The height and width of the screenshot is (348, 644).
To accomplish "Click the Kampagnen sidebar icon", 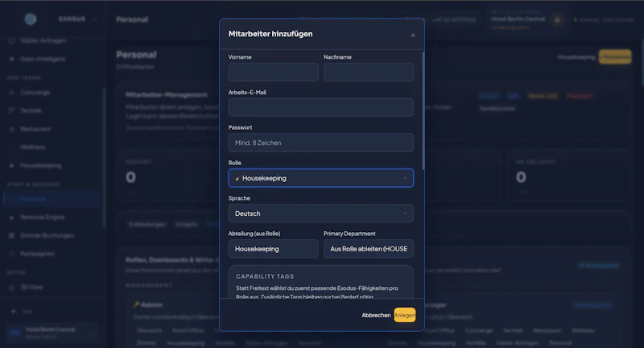I will point(11,254).
